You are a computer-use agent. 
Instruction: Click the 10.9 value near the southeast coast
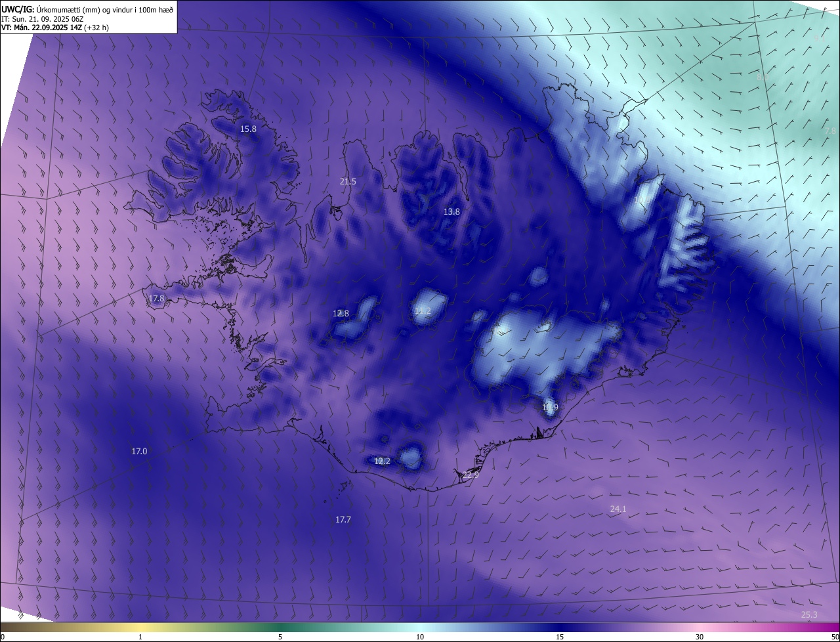click(550, 408)
